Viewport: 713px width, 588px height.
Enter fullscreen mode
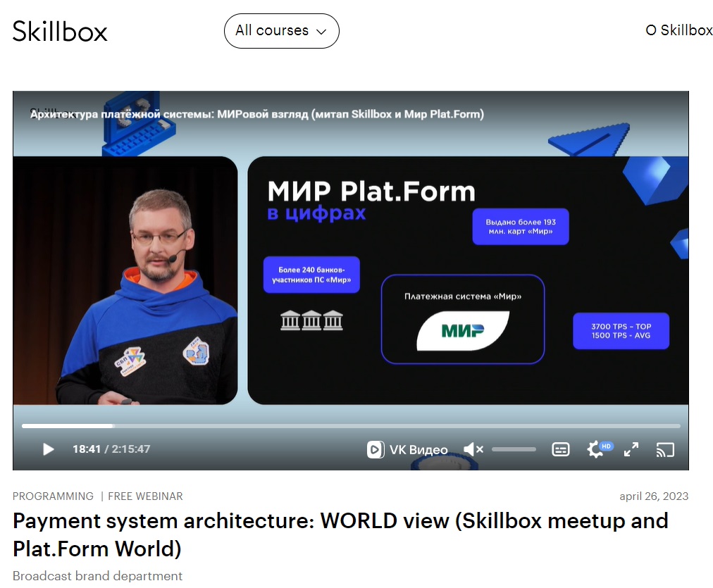pyautogui.click(x=631, y=449)
